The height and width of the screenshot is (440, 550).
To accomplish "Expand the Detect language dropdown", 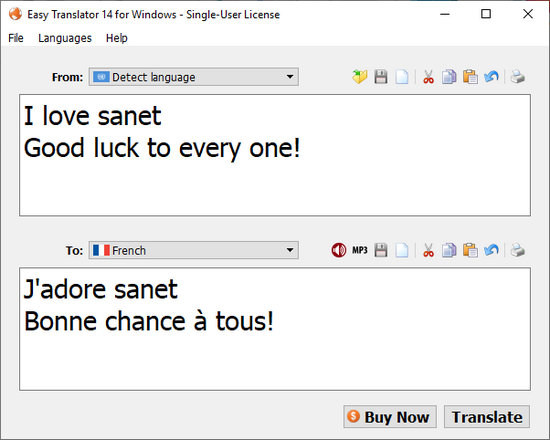I will tap(194, 77).
